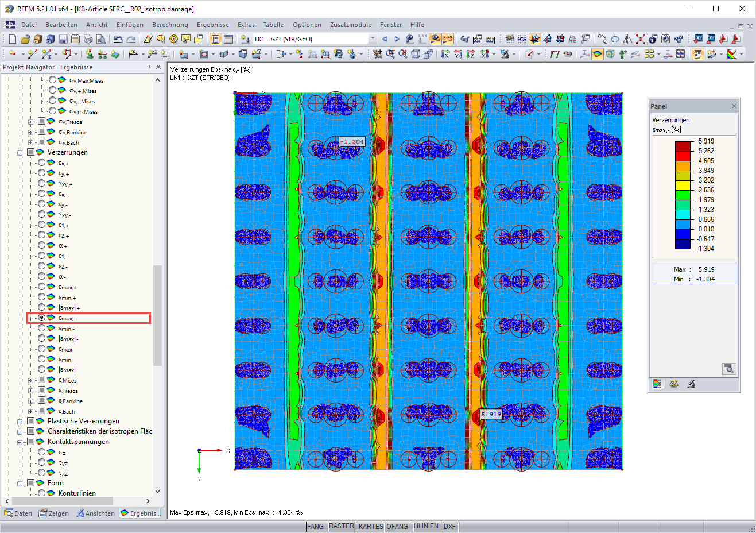The image size is (756, 533).
Task: Collapse the Verzerrungen tree node
Action: [20, 153]
